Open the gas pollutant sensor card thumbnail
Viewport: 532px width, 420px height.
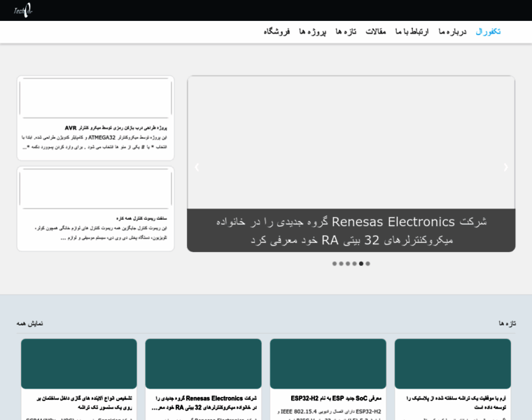tap(78, 364)
